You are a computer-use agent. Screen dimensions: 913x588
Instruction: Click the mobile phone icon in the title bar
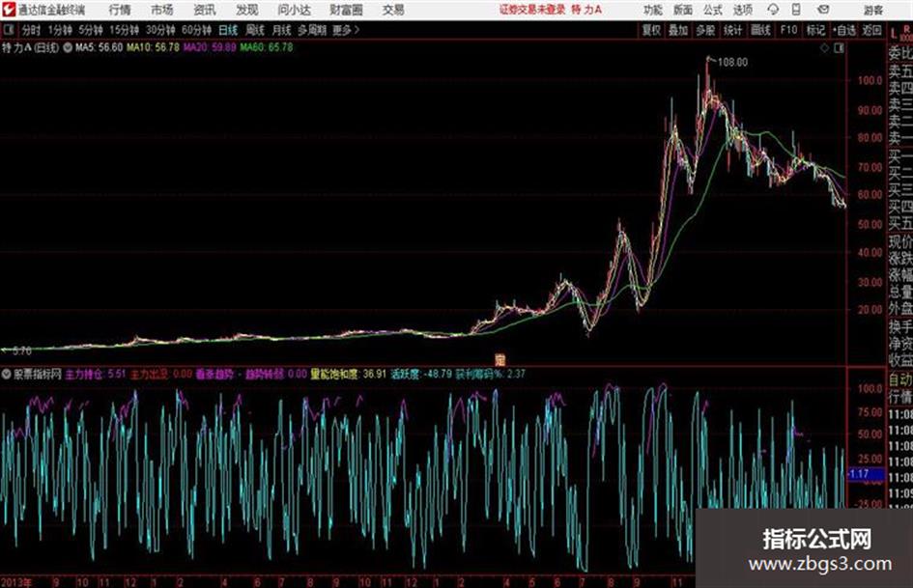[x=796, y=10]
